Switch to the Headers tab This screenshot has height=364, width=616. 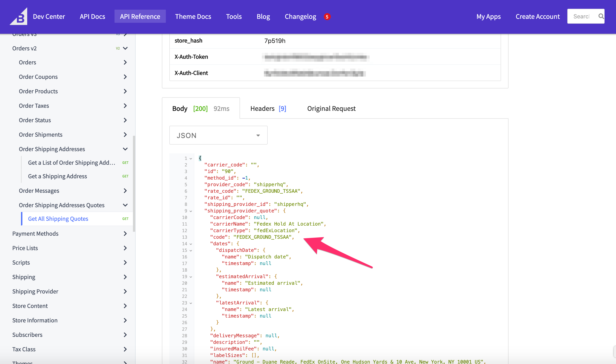(x=268, y=108)
